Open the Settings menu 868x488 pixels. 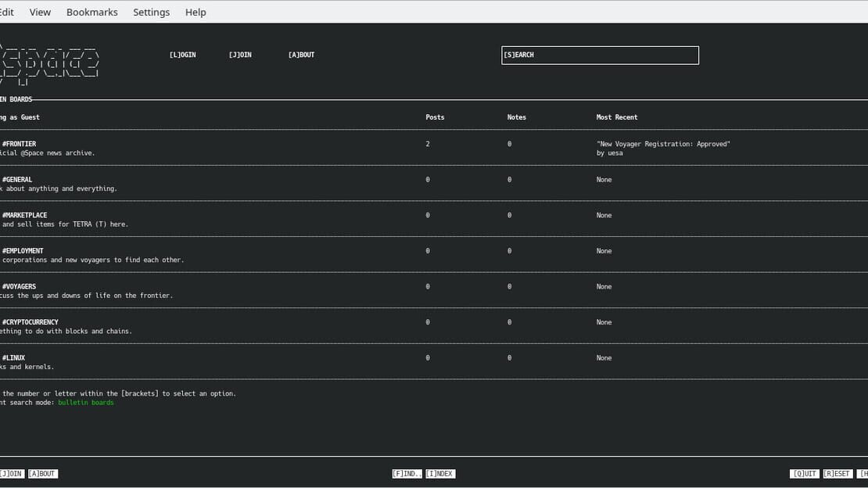tap(151, 13)
